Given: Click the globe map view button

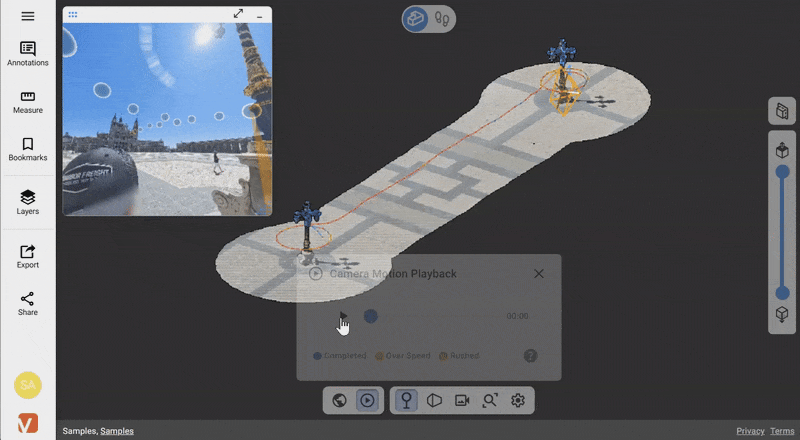Looking at the screenshot, I should pyautogui.click(x=339, y=400).
